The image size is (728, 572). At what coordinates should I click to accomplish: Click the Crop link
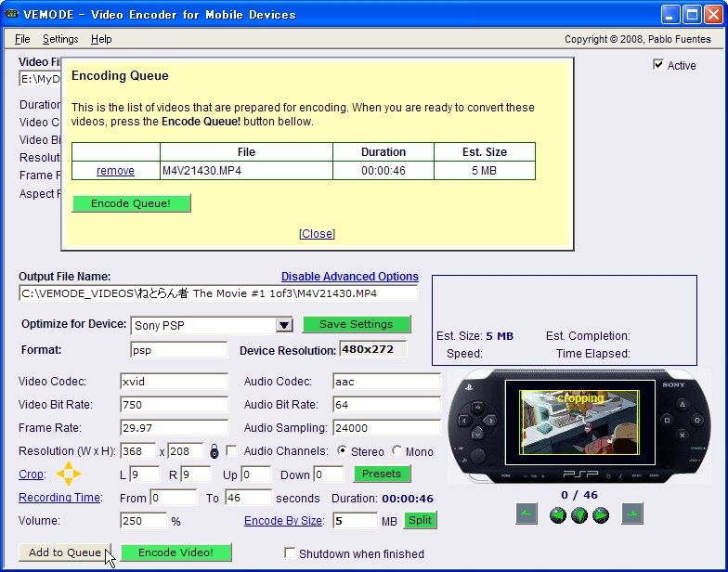[x=32, y=474]
